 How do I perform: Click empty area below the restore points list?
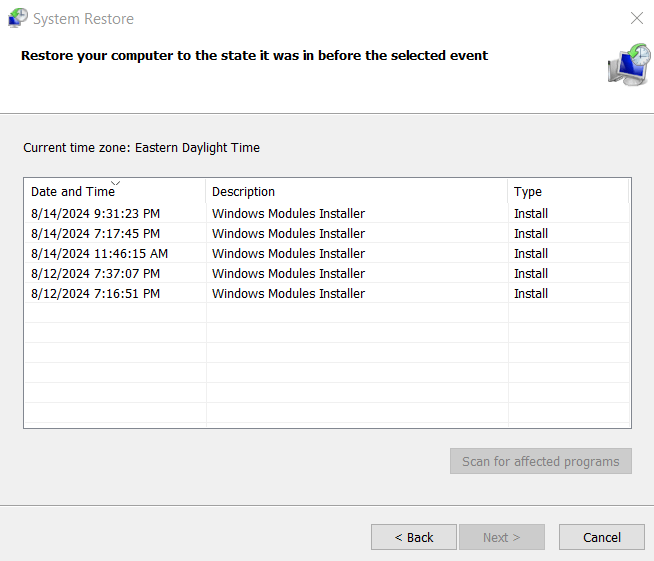327,363
